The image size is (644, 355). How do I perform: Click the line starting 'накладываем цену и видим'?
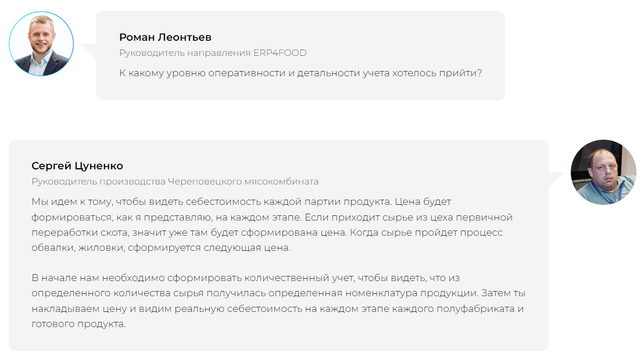click(277, 308)
